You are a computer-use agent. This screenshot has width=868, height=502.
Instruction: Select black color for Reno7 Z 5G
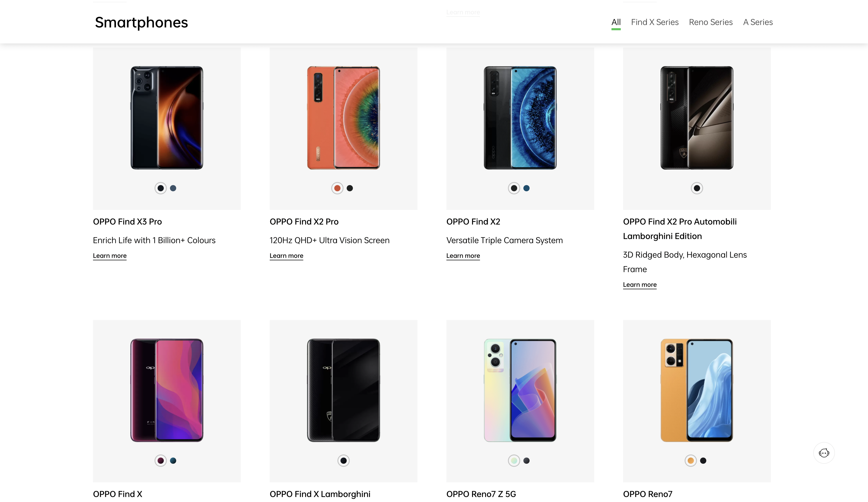click(x=527, y=461)
